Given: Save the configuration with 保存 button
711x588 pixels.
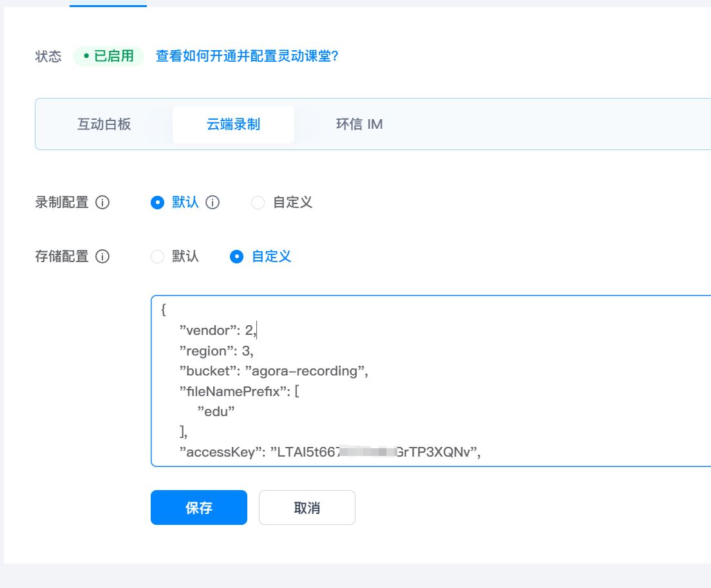Looking at the screenshot, I should [x=199, y=507].
